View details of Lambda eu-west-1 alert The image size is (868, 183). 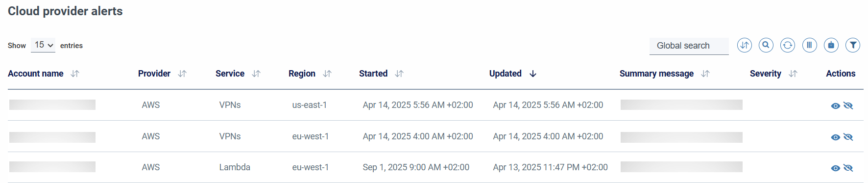pos(836,168)
